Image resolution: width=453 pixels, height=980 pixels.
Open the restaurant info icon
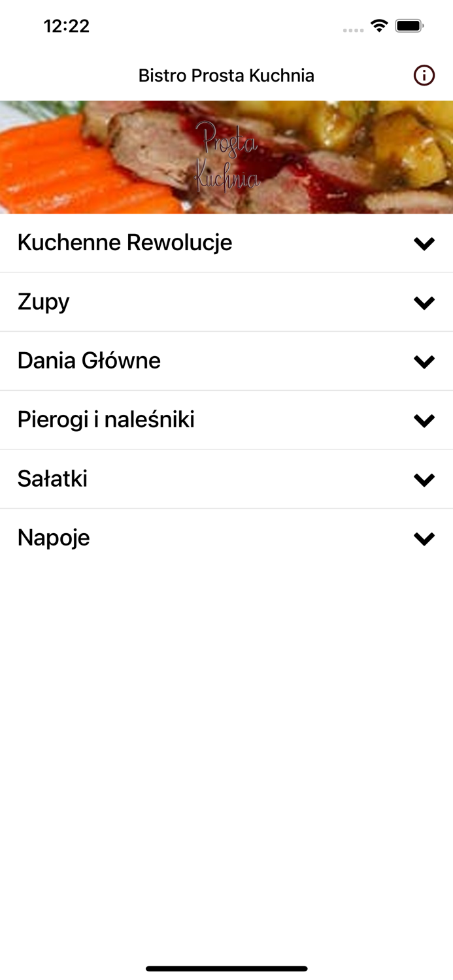click(424, 76)
